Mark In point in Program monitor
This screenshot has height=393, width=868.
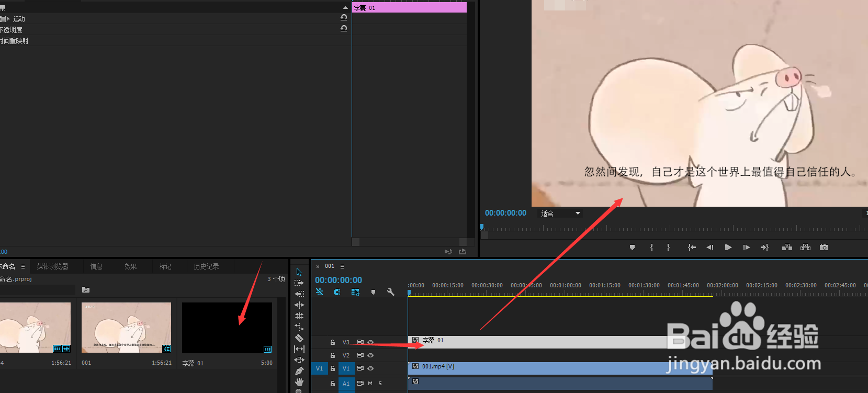[651, 248]
